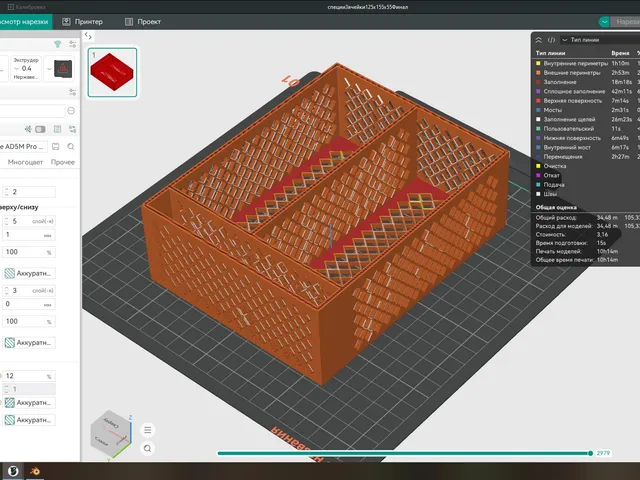Viewport: 640px width, 480px height.
Task: Open the last Аккуратн... pattern dropdown
Action: pyautogui.click(x=29, y=420)
